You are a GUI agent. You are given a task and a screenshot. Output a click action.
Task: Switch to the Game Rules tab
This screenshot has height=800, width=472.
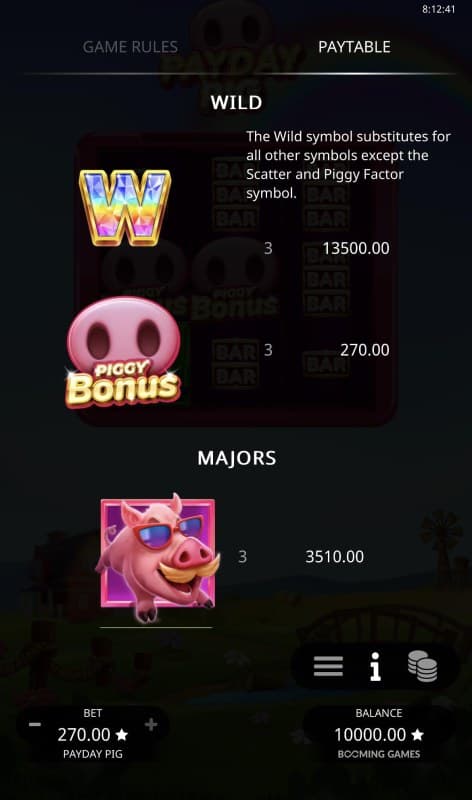[x=130, y=47]
